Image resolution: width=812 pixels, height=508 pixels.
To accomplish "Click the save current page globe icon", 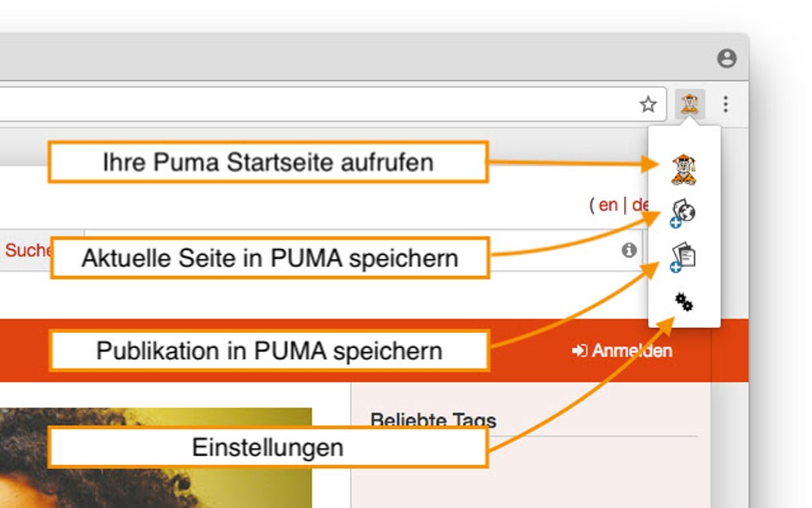I will coord(684,213).
